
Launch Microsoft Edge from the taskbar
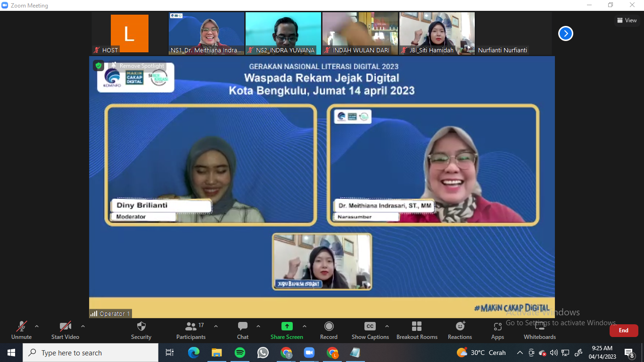coord(193,353)
